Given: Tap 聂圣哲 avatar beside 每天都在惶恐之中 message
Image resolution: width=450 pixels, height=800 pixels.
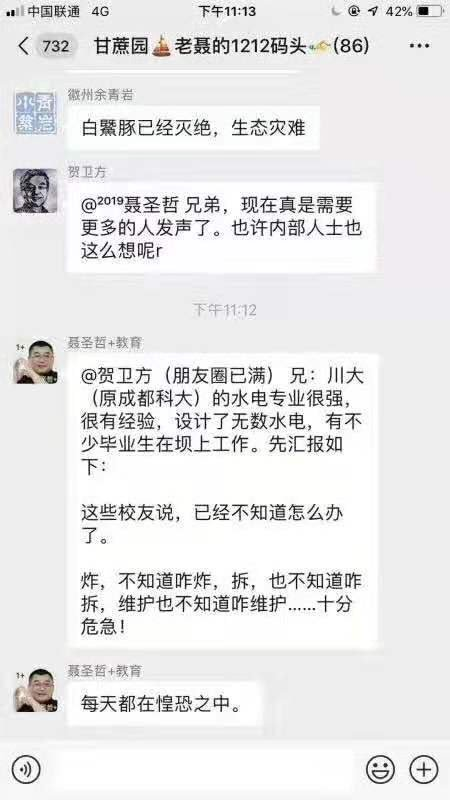Looking at the screenshot, I should pos(35,690).
